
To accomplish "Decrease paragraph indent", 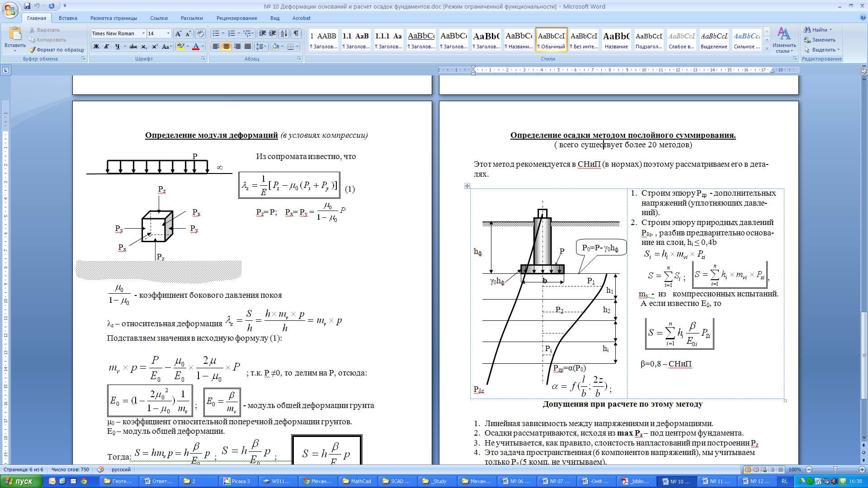I will coord(262,33).
